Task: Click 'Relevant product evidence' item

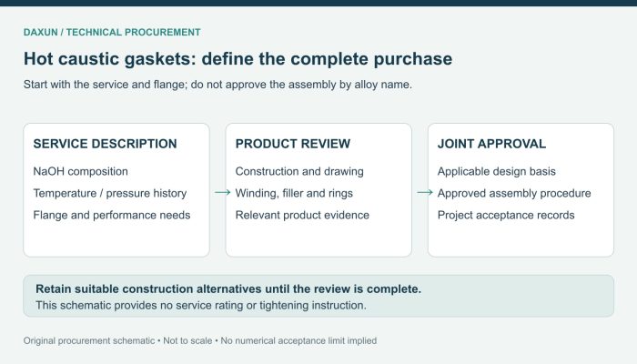Action: point(302,216)
